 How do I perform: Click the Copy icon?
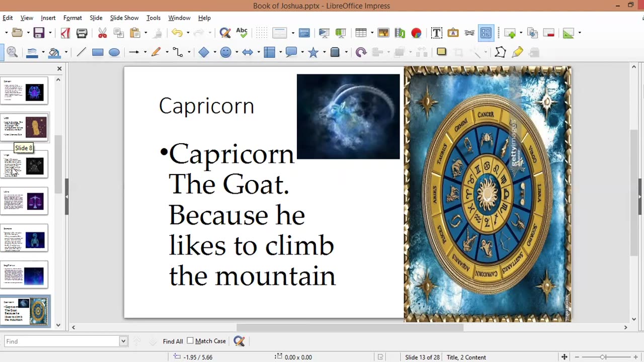[119, 33]
